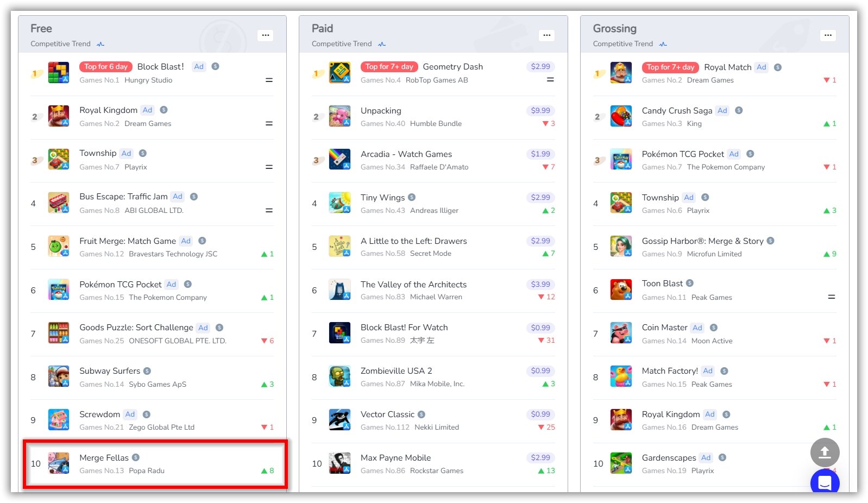868x503 pixels.
Task: Click the $9.99 price tag for Unpacking
Action: point(540,110)
